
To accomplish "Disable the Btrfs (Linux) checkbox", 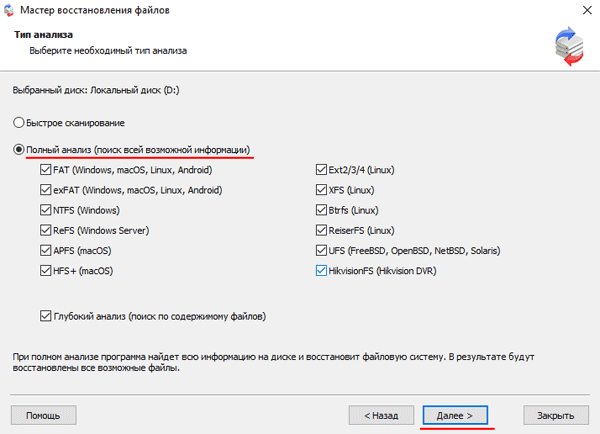I will pyautogui.click(x=321, y=210).
